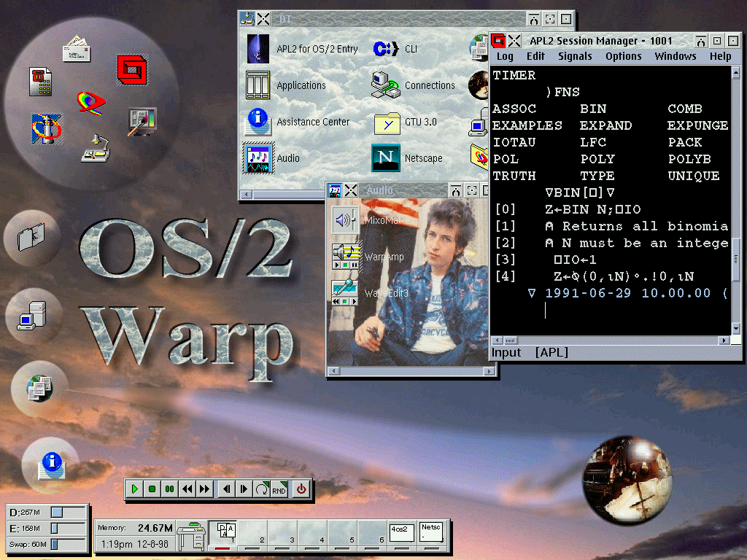Click the E: drive usage bar

point(68,528)
